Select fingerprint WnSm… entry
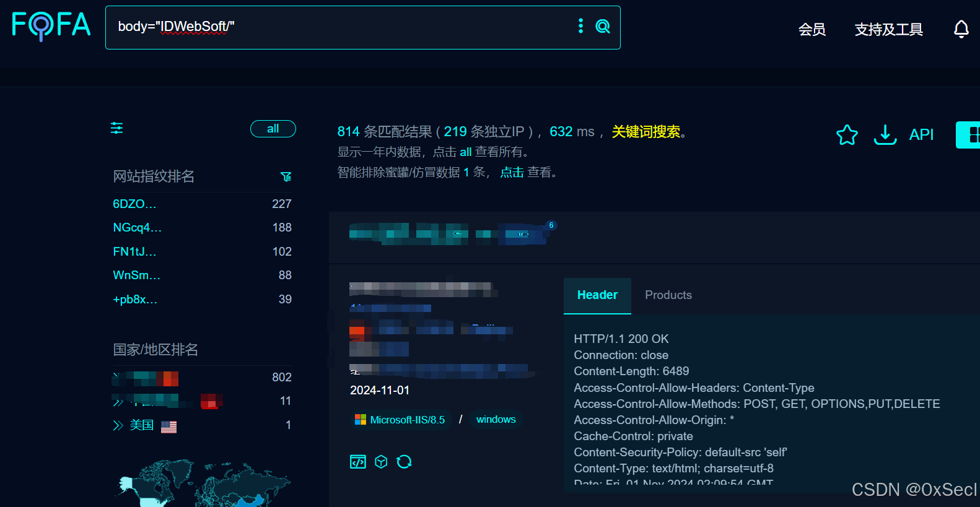The width and height of the screenshot is (980, 507). coord(137,275)
